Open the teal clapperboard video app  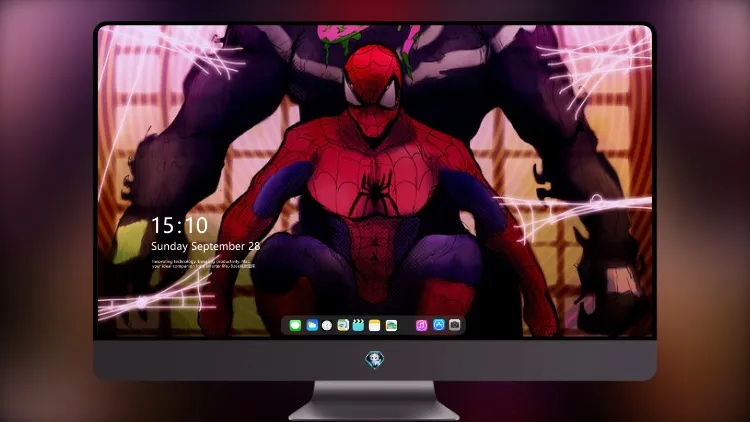[x=358, y=326]
